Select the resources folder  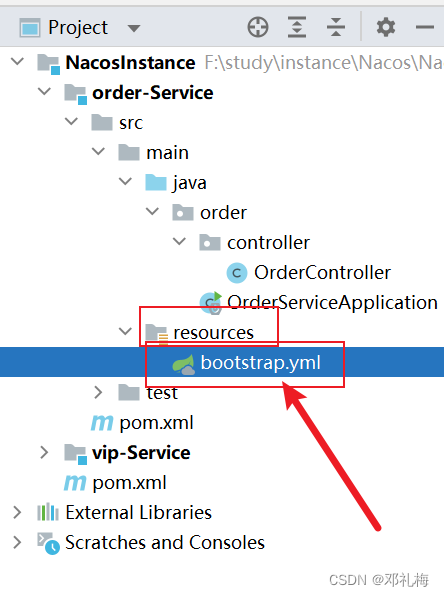click(x=213, y=333)
